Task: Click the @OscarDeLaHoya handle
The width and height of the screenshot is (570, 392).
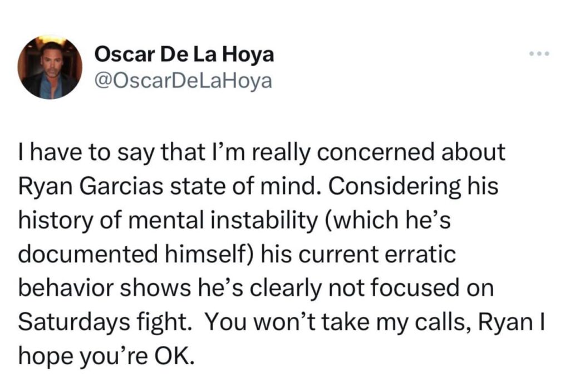Action: click(184, 81)
